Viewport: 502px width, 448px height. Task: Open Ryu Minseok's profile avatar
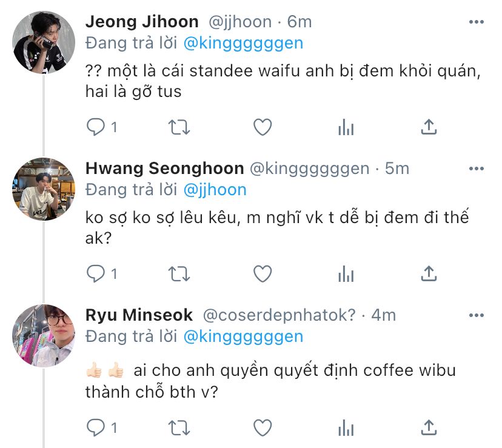coord(44,336)
